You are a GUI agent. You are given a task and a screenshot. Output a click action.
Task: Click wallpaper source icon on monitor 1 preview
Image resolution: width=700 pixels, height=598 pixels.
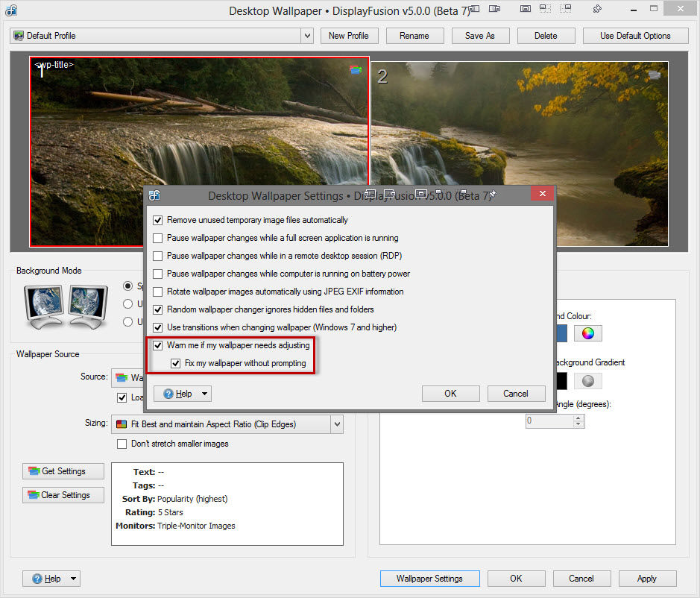click(x=356, y=70)
